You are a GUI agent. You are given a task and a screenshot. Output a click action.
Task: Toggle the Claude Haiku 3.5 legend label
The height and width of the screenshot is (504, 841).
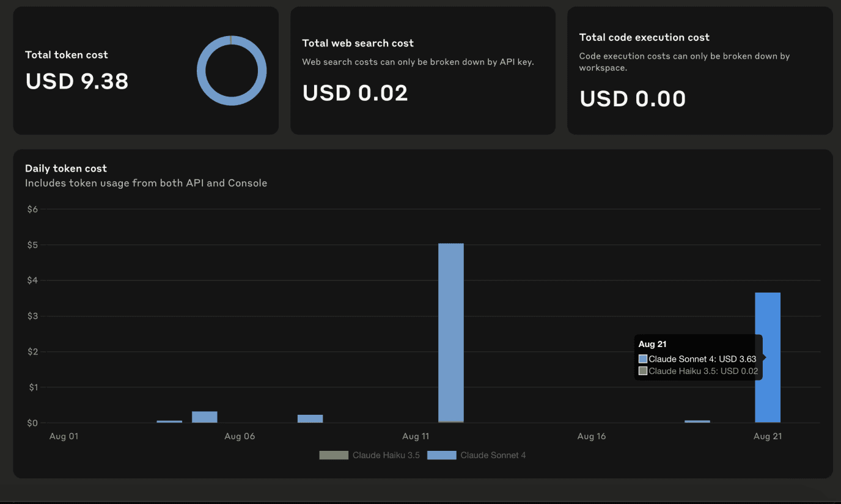point(386,455)
